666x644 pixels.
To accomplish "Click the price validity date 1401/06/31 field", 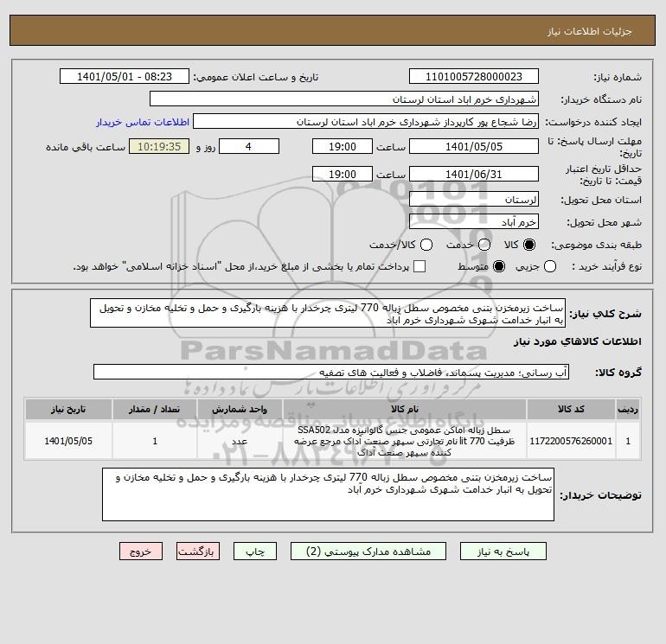I will point(474,174).
